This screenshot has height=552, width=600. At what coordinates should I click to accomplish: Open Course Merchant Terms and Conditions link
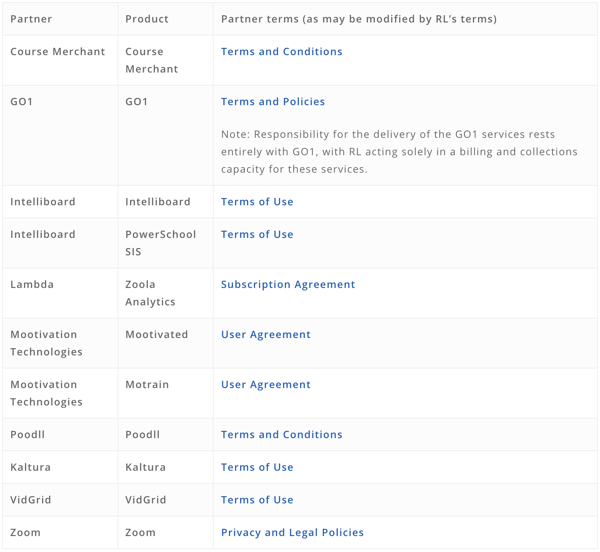tap(281, 52)
